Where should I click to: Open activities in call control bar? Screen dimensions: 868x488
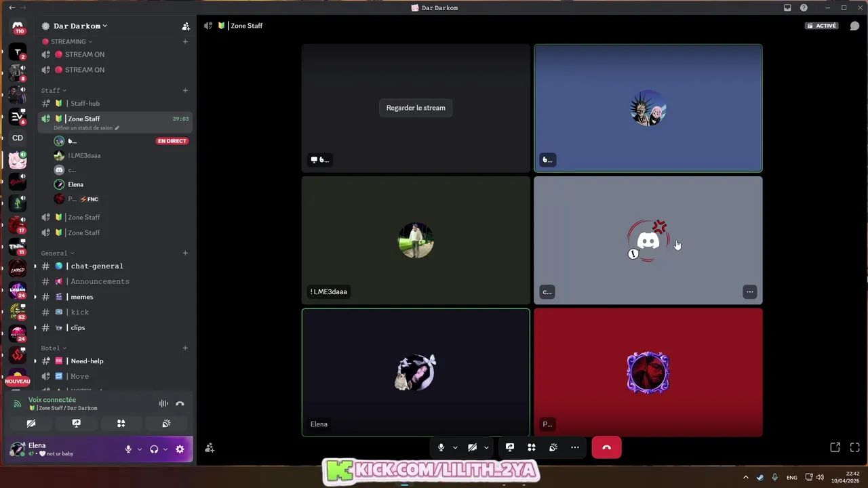[x=532, y=447]
